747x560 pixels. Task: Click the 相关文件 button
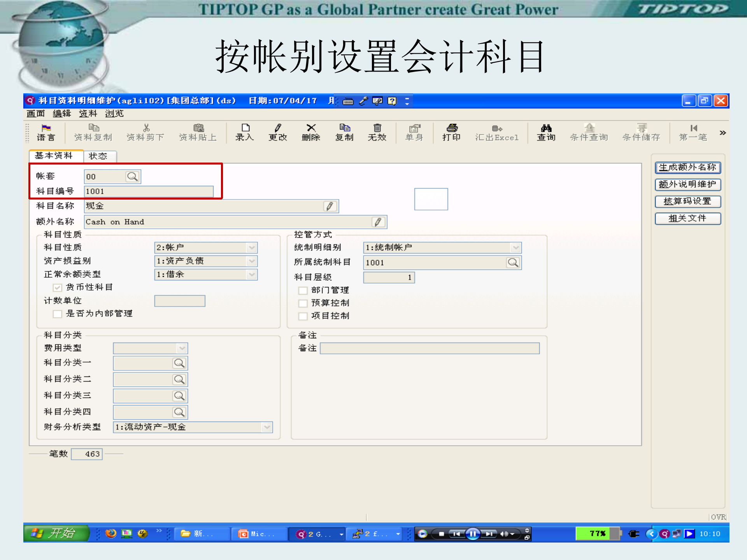(x=688, y=218)
